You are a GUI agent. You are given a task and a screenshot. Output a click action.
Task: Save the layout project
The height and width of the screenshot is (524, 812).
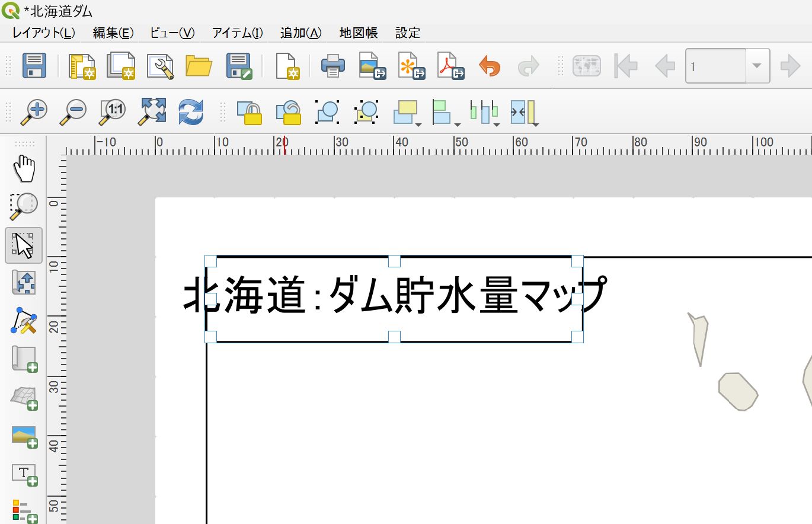tap(34, 65)
